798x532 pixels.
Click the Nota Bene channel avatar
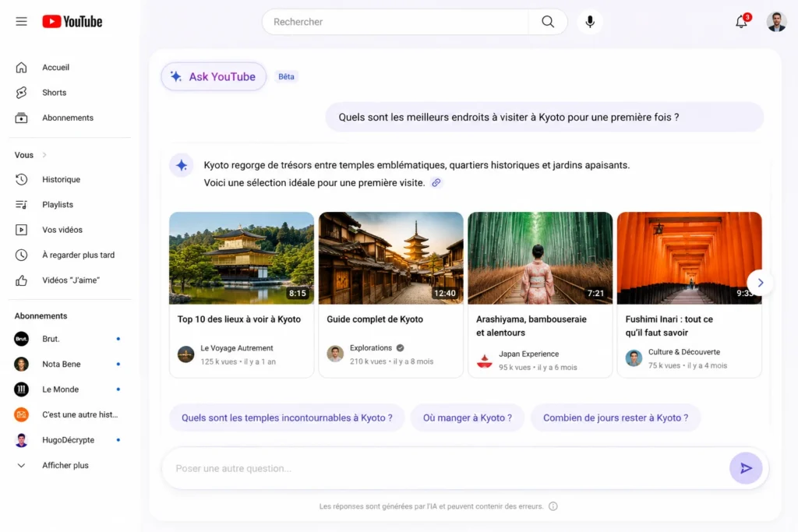21,365
